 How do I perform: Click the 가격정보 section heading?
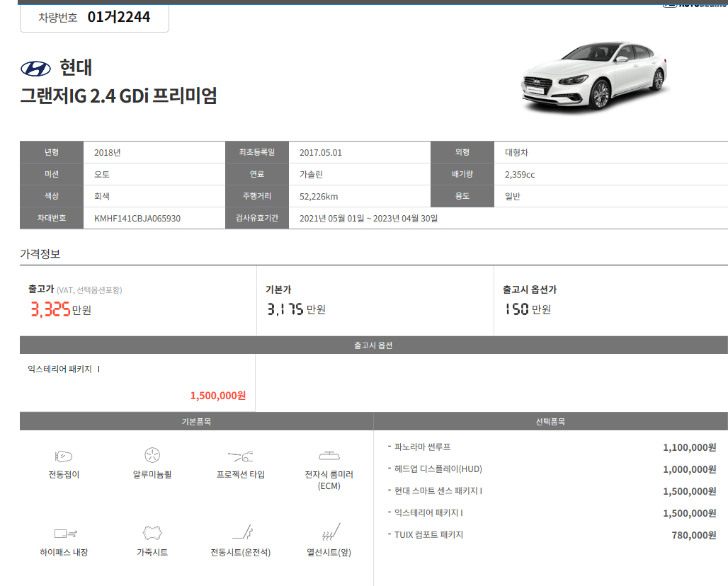tap(40, 254)
